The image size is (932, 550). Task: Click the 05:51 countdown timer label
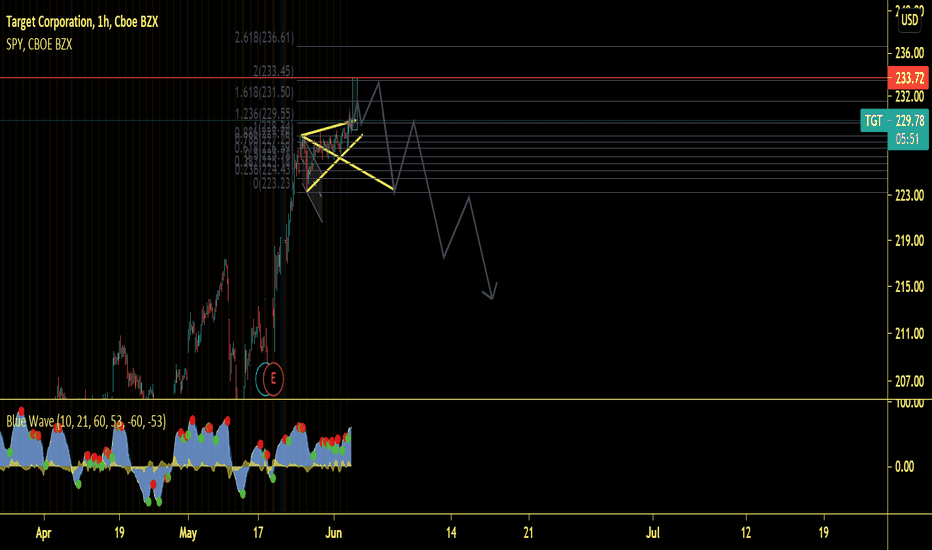[907, 139]
